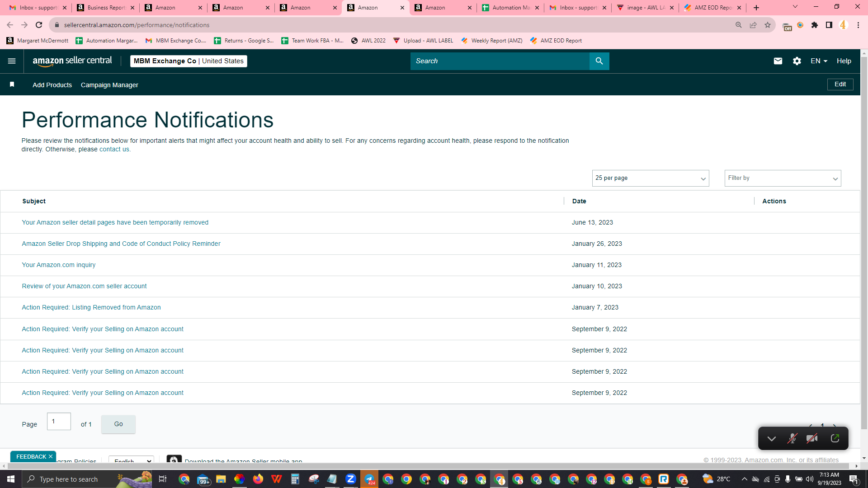Open the buyer messages envelope icon
This screenshot has height=488, width=868.
point(778,61)
